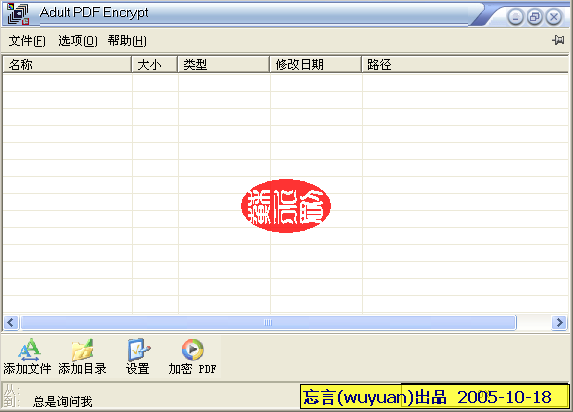
Task: Open the Settings (设置) toolbar icon
Action: 138,350
